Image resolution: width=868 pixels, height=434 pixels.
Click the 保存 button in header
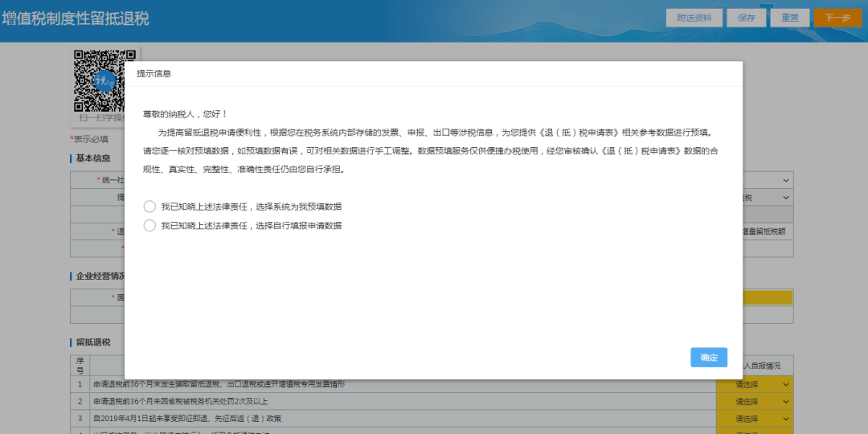click(x=746, y=18)
